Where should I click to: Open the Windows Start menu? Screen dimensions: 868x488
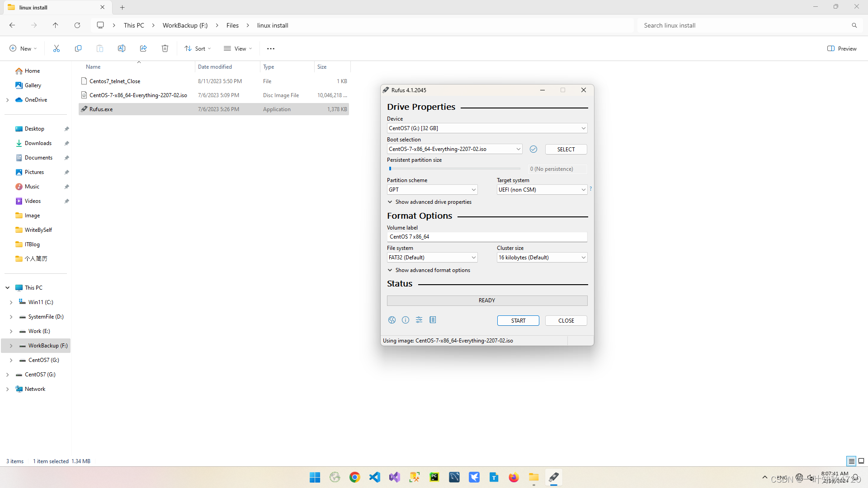pyautogui.click(x=315, y=477)
